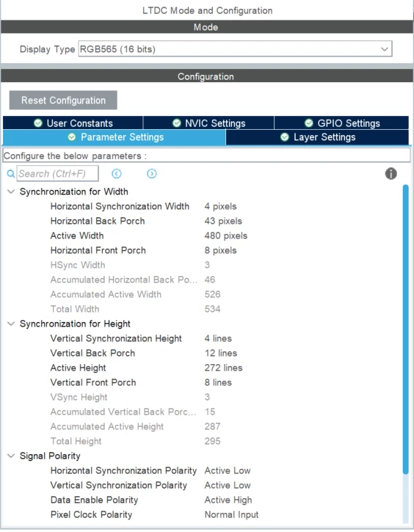Select Accumulated Vertical Back Porch row

click(203, 412)
